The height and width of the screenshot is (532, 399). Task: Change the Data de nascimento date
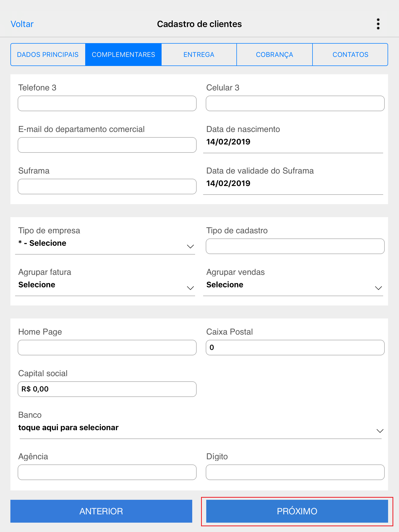pyautogui.click(x=293, y=142)
